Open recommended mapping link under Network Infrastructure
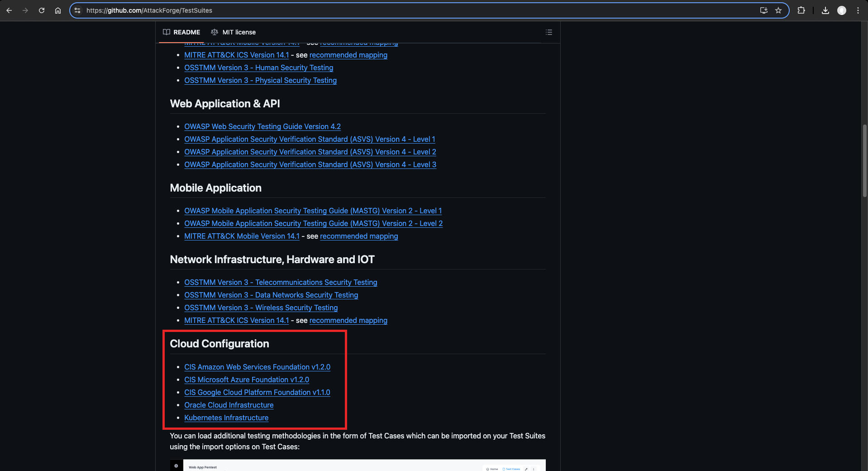Screen dimensions: 868x471 tap(348, 320)
